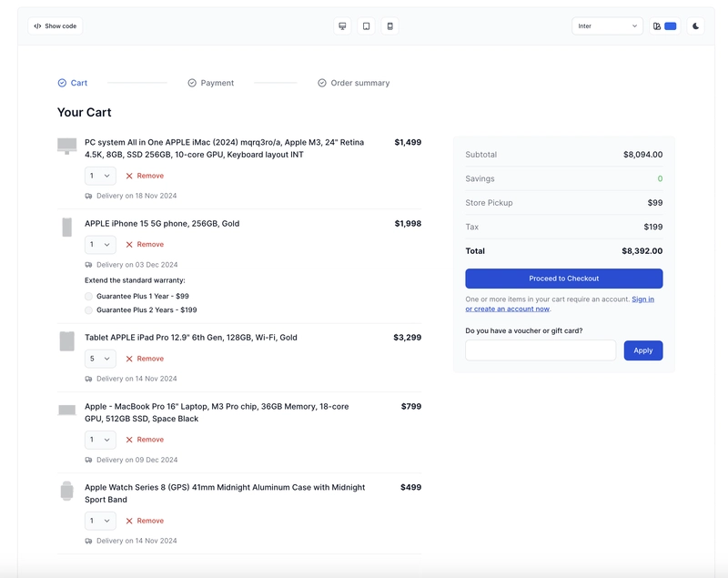Click the Savings value 0
The height and width of the screenshot is (578, 728).
coord(661,178)
